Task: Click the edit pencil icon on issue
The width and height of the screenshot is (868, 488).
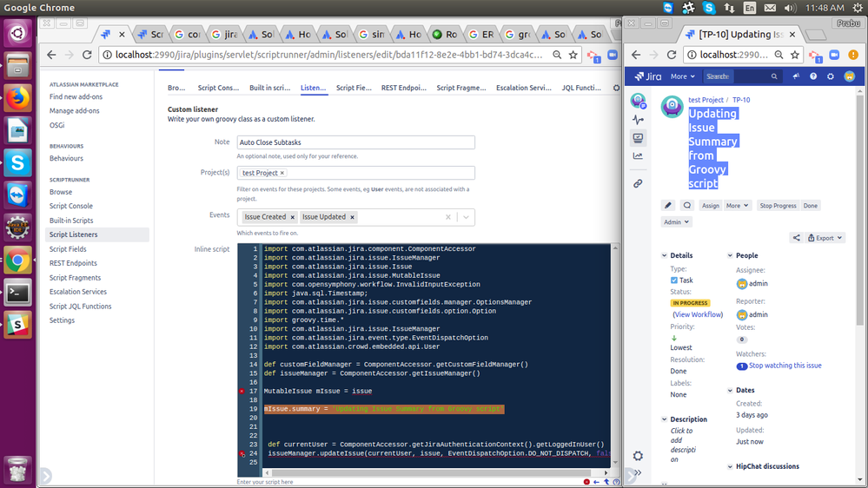Action: (x=668, y=205)
